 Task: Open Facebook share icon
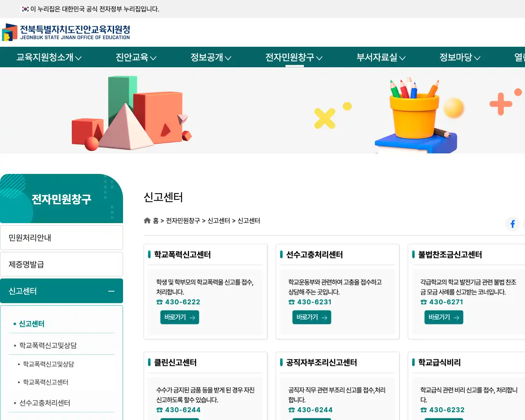(513, 224)
